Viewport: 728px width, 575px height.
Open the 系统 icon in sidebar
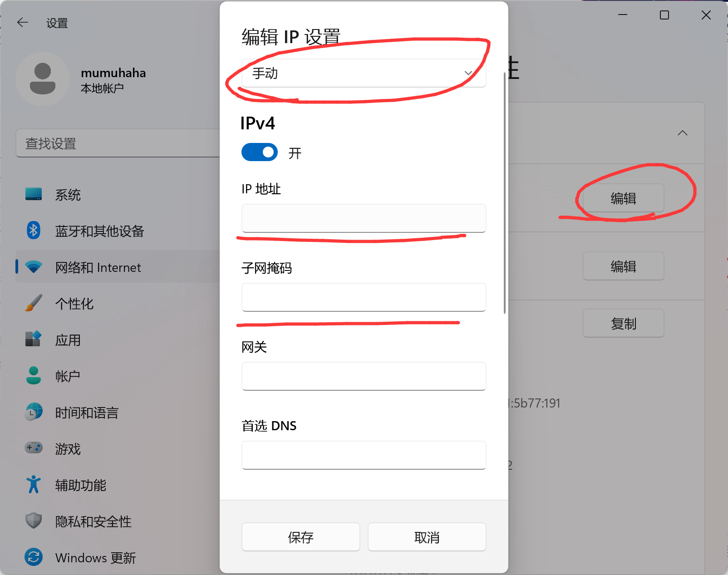34,194
